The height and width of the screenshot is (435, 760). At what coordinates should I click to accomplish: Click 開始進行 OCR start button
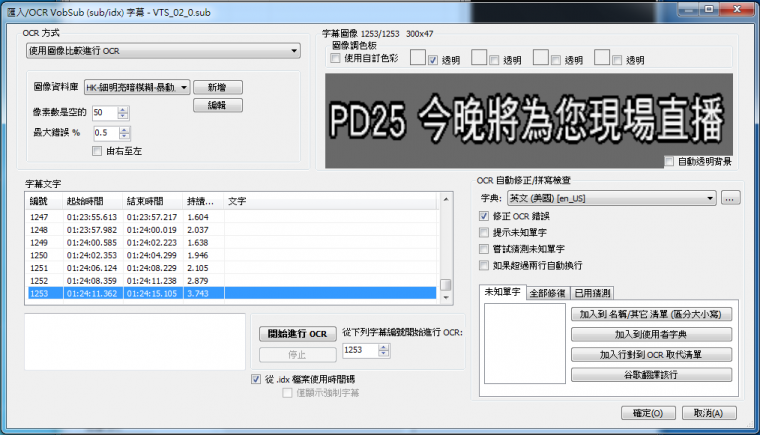(298, 334)
